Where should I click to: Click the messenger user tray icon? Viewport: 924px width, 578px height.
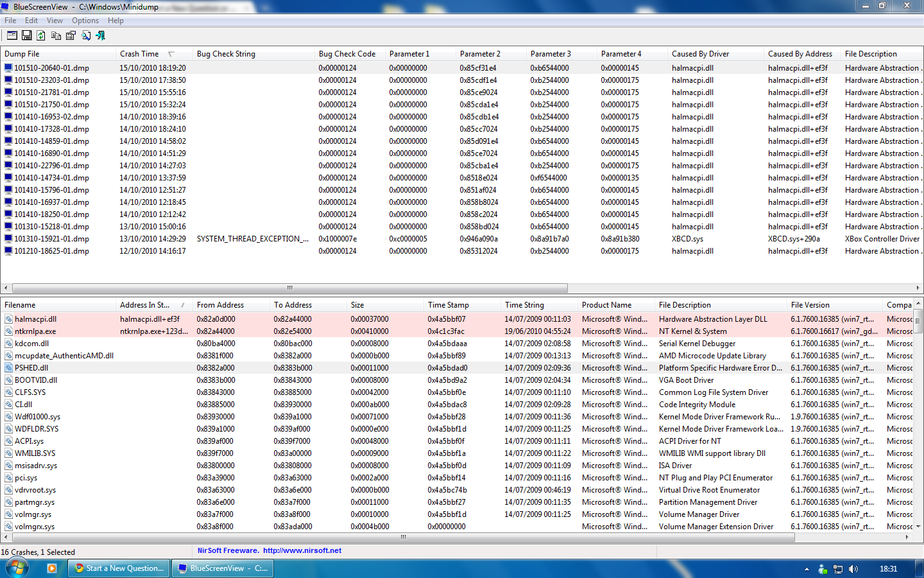(x=823, y=568)
